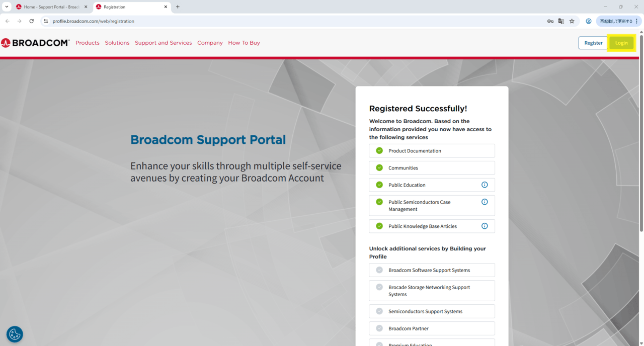The width and height of the screenshot is (644, 346).
Task: Click the Public Semiconductors Case Management label
Action: click(420, 206)
